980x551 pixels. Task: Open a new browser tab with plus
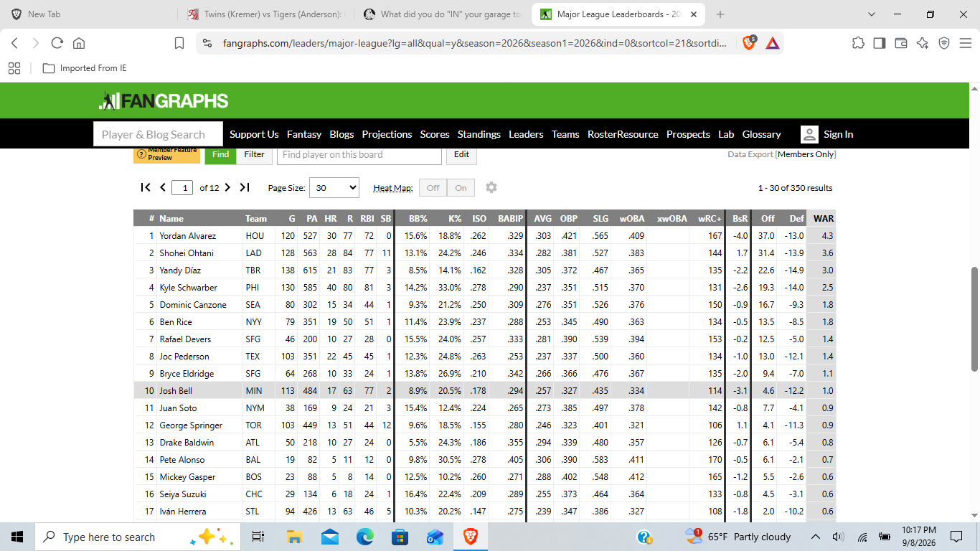click(x=720, y=14)
